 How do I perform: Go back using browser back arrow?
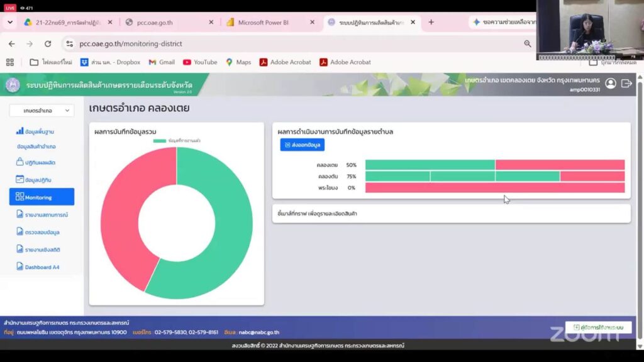pos(11,43)
